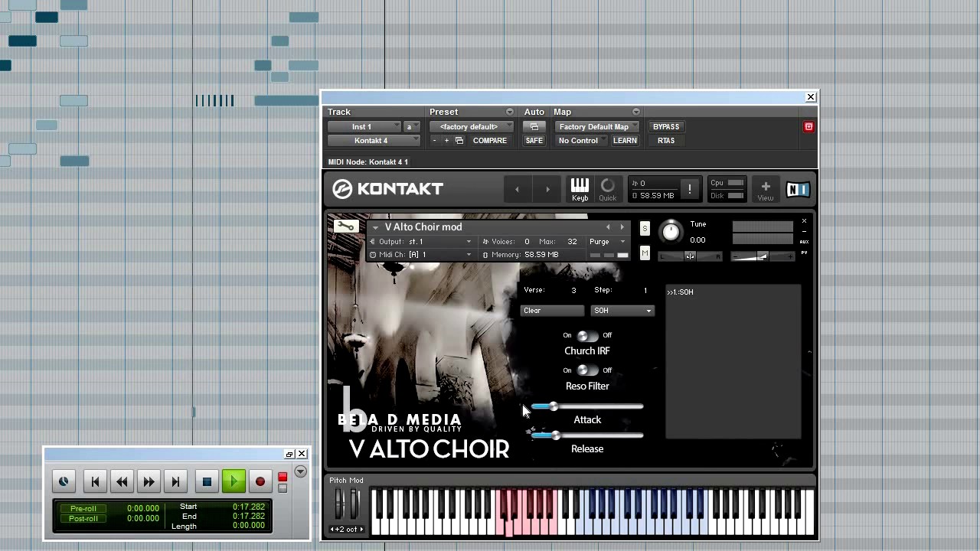
Task: Click the transport online clock button
Action: pos(64,481)
